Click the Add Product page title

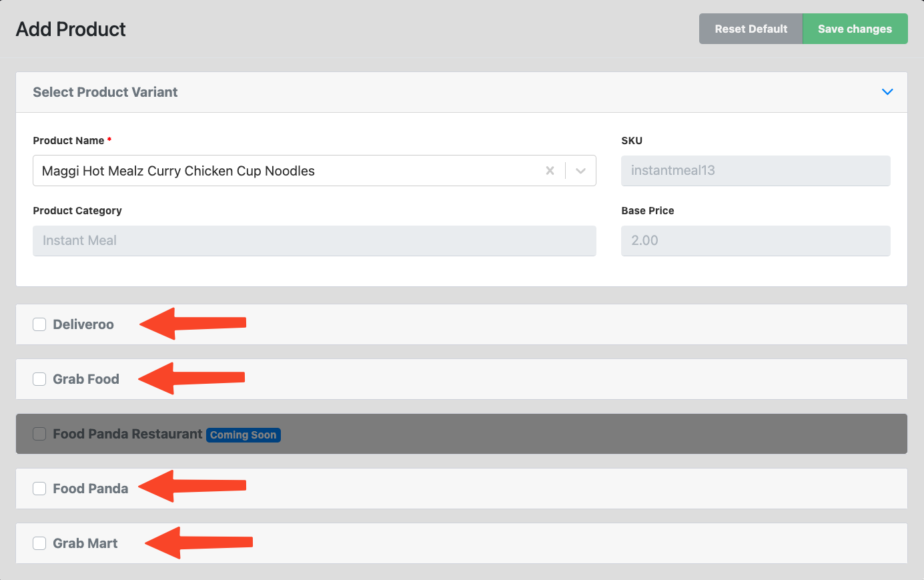pos(71,29)
